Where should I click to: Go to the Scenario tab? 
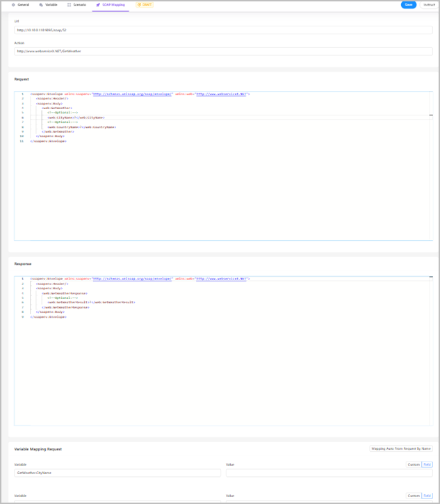(77, 5)
